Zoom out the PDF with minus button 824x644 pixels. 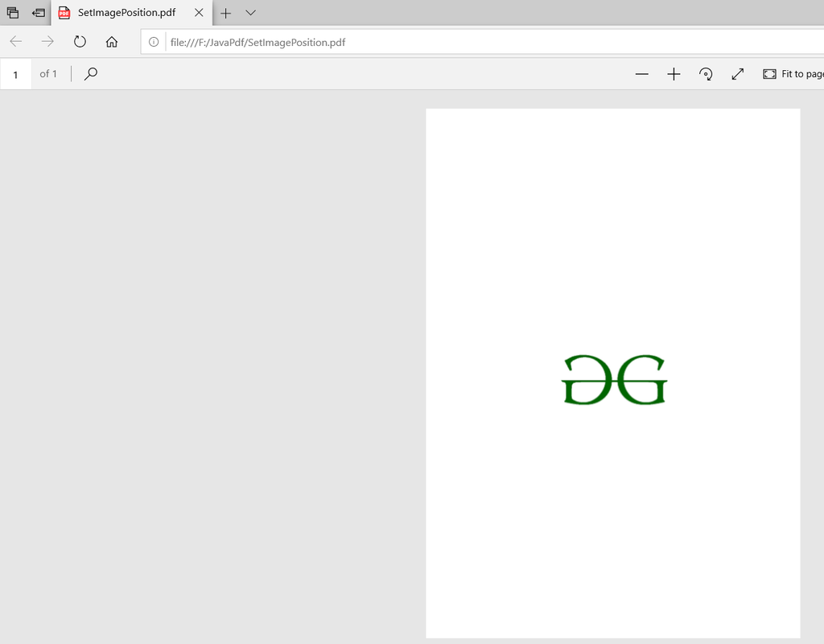[641, 74]
